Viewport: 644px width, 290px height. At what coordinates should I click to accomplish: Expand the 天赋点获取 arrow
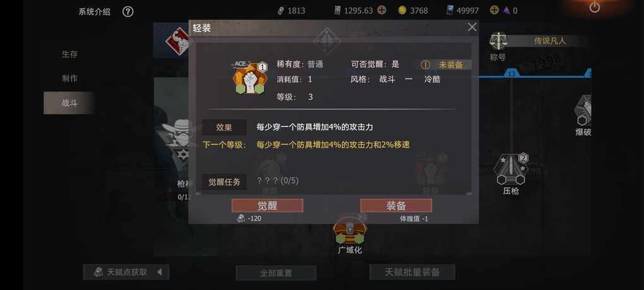coord(160,272)
